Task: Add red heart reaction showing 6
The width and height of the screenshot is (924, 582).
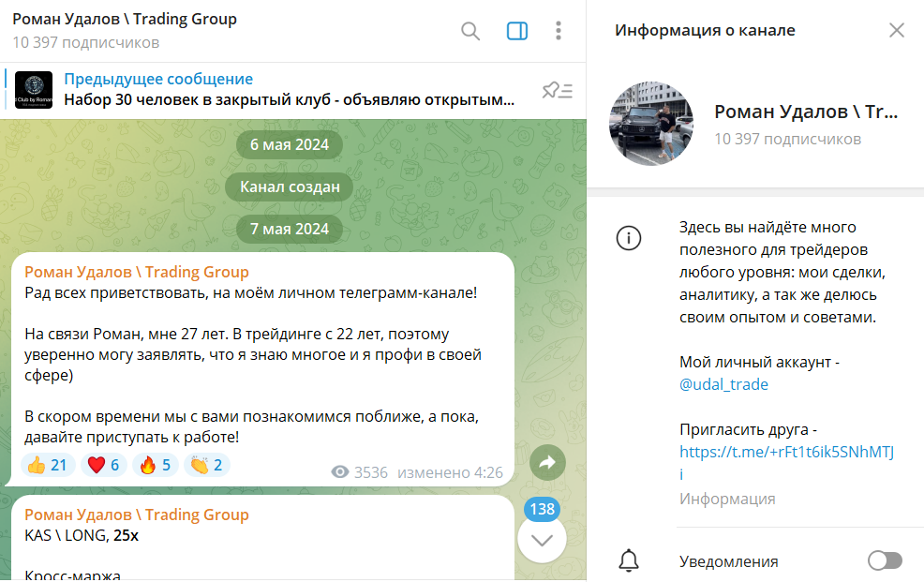Action: (x=104, y=466)
